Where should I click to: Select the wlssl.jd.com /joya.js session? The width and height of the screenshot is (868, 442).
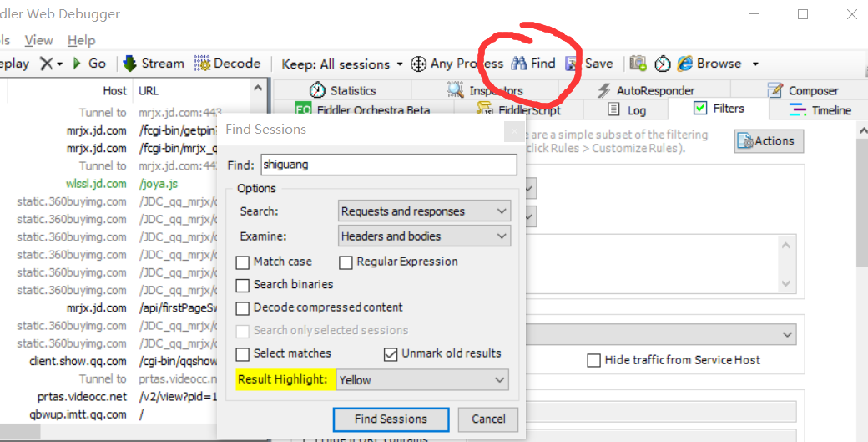(108, 183)
